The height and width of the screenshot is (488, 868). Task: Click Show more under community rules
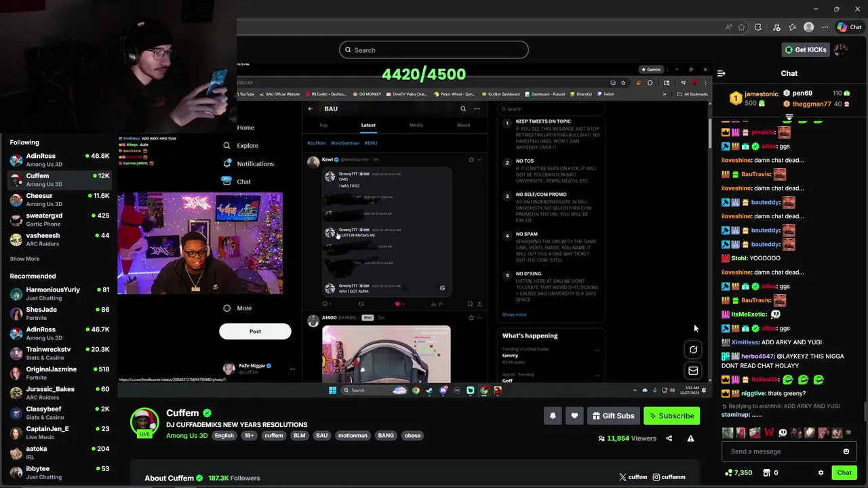tap(514, 314)
